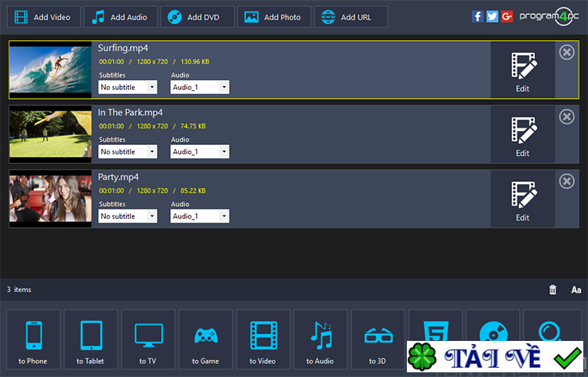This screenshot has height=377, width=588.
Task: Open the Twitter social icon
Action: [x=492, y=16]
